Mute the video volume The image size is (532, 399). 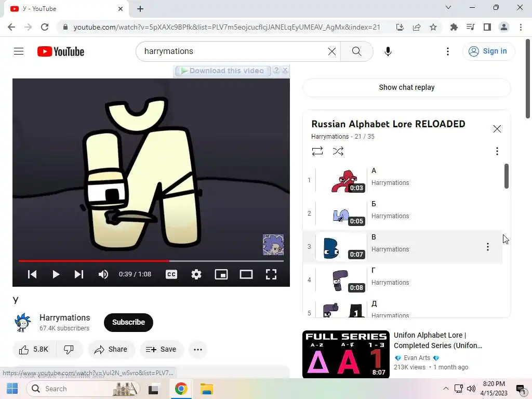pos(103,274)
